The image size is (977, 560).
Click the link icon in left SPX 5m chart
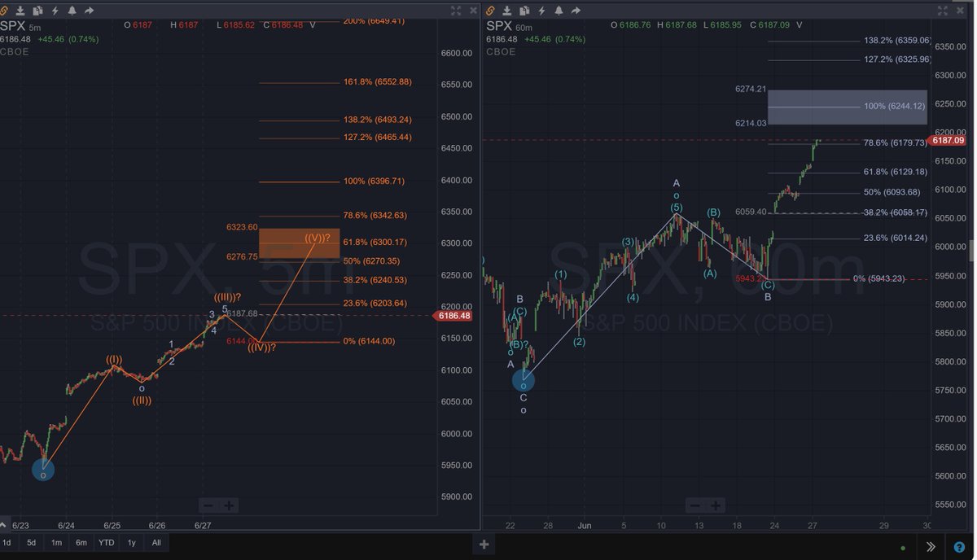tap(5, 11)
